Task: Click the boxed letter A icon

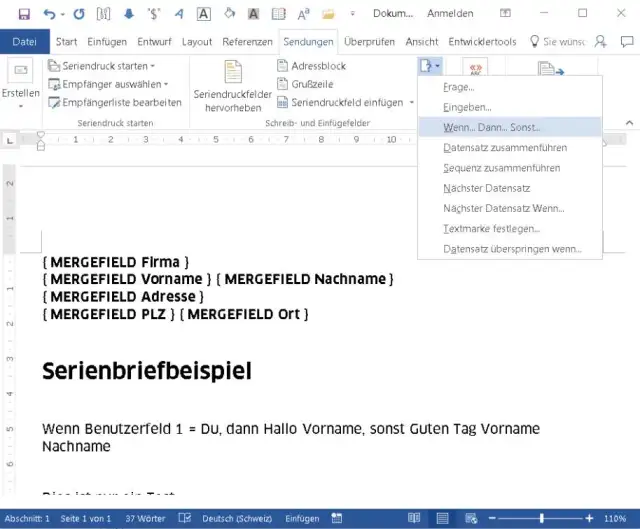Action: click(204, 14)
